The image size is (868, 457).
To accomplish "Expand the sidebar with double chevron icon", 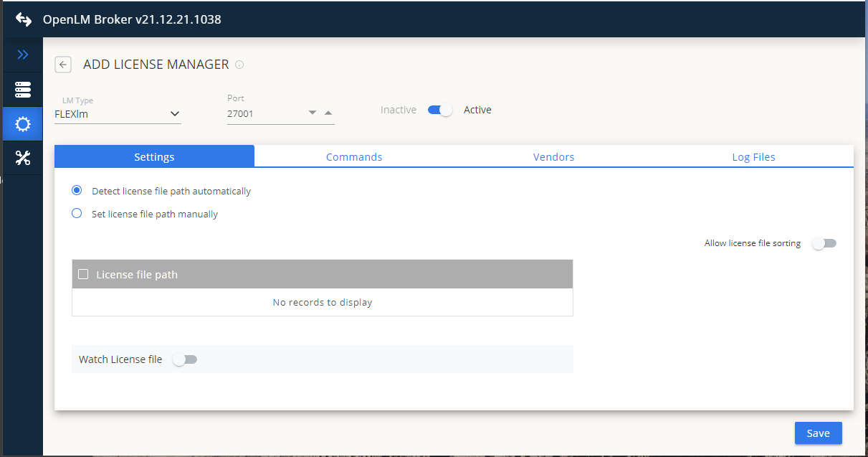I will click(23, 55).
